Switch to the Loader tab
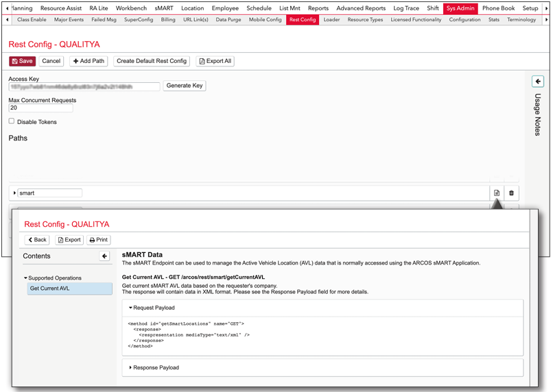 (x=331, y=20)
